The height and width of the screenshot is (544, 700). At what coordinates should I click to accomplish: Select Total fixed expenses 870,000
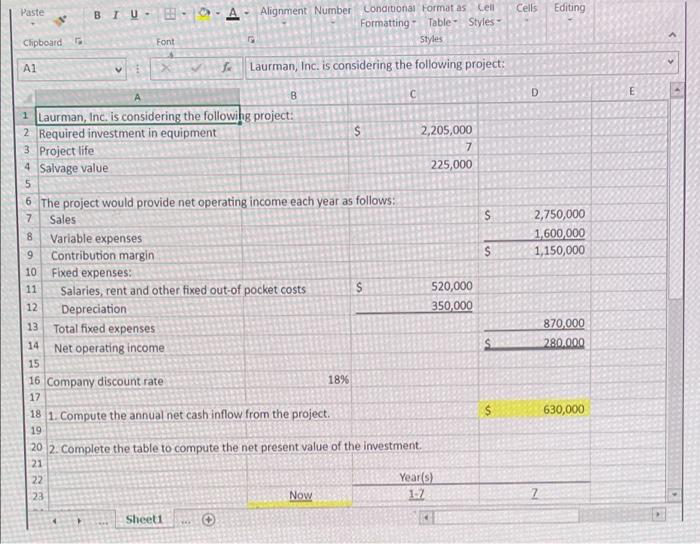535,323
